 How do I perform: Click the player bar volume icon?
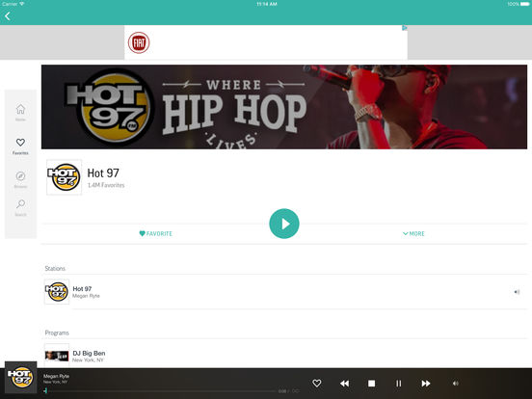click(455, 384)
